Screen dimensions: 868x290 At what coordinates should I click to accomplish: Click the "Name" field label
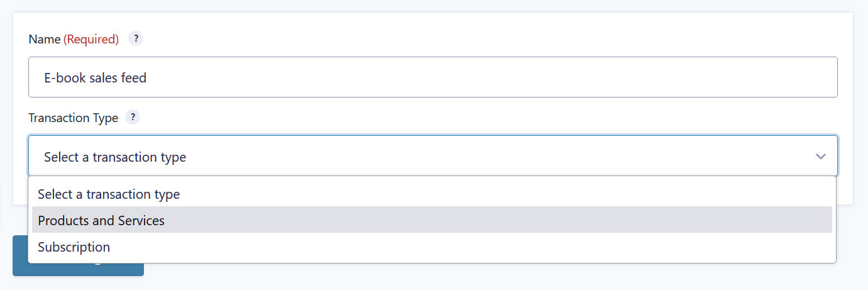pos(45,39)
